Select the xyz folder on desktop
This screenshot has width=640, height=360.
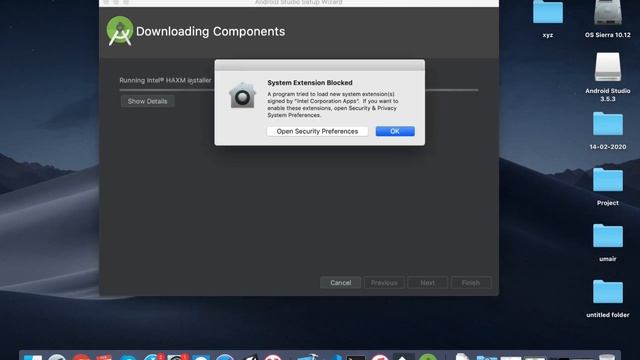click(x=548, y=12)
